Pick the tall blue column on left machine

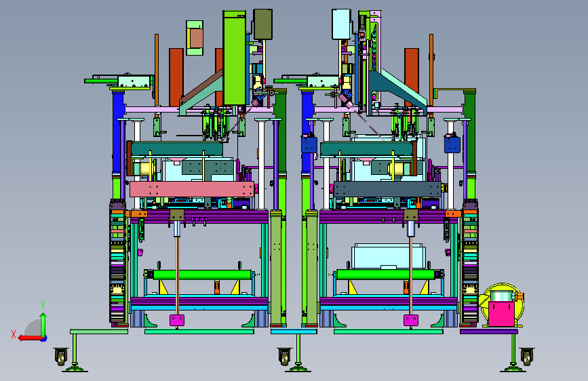pyautogui.click(x=118, y=132)
